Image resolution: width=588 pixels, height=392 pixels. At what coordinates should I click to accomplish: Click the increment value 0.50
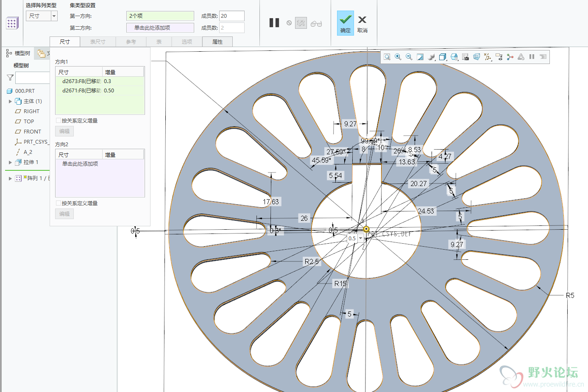pyautogui.click(x=109, y=91)
